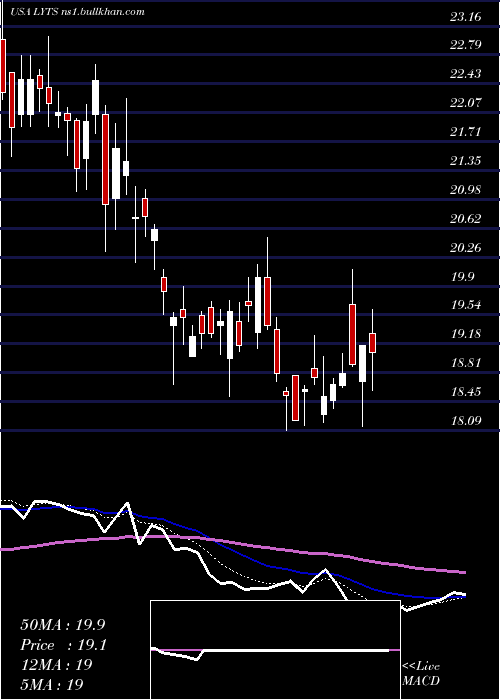Click the 'USA LYTS ns1.bullkhan.com' header text
Screen dimensions: 500x700
click(76, 12)
